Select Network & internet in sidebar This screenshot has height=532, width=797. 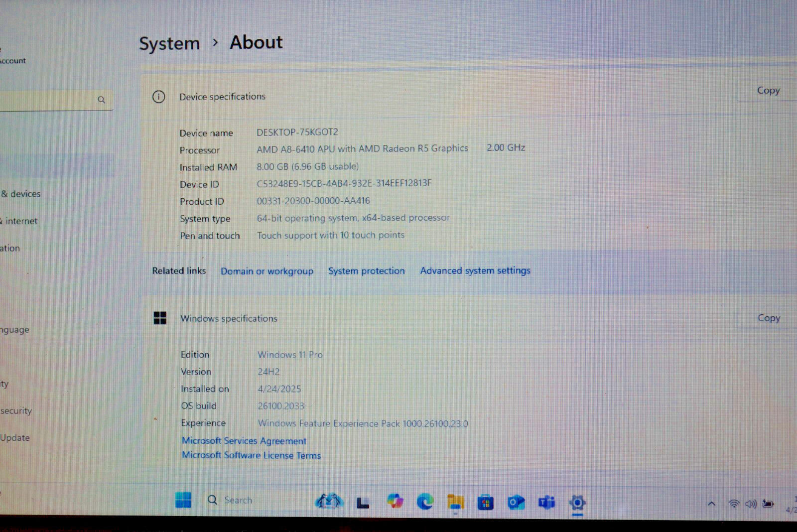tap(19, 221)
